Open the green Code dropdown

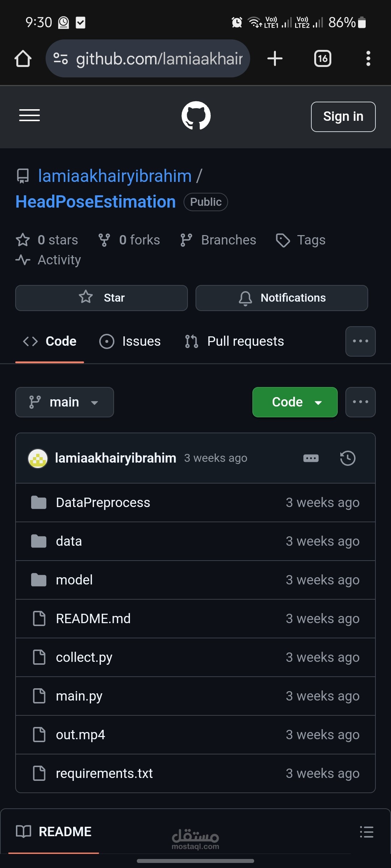coord(295,402)
